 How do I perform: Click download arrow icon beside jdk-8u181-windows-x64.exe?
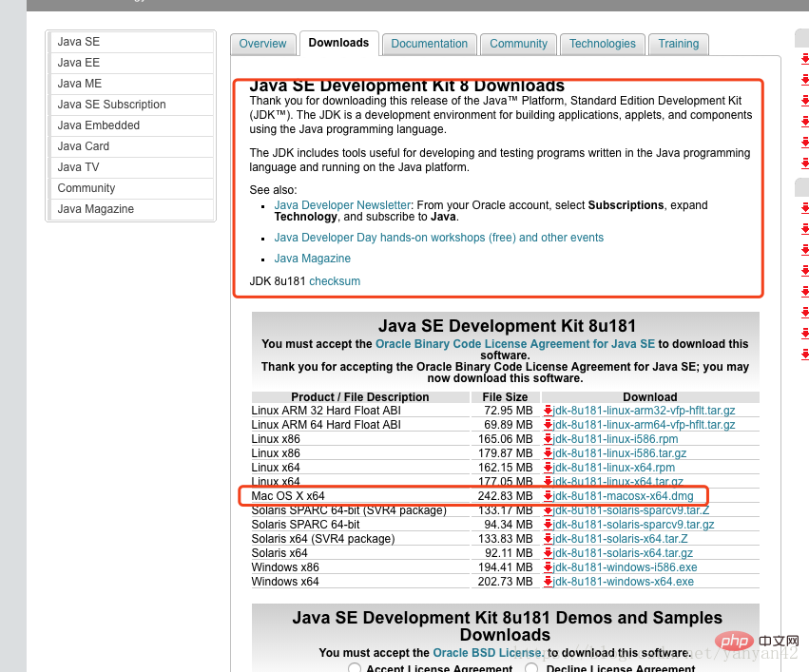point(548,582)
